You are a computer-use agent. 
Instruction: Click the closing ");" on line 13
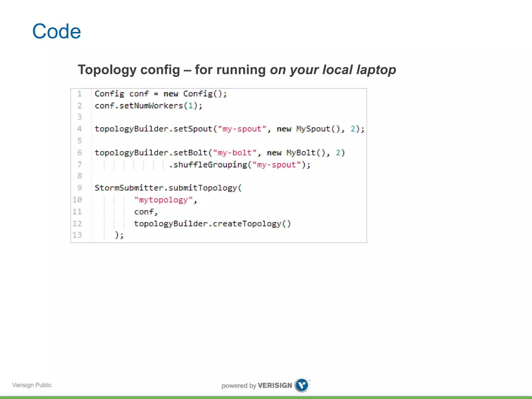tap(119, 235)
